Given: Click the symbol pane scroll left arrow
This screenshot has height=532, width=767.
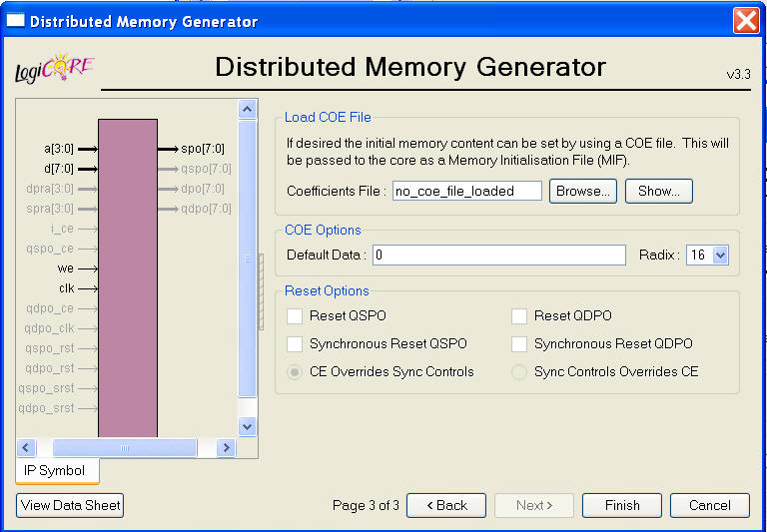Looking at the screenshot, I should pos(26,447).
